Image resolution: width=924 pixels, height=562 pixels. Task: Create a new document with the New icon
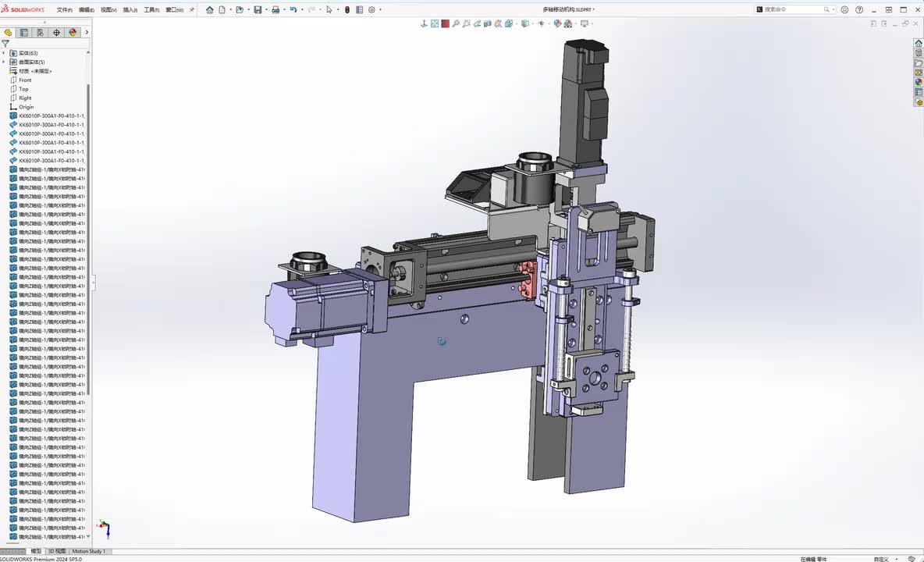(222, 9)
